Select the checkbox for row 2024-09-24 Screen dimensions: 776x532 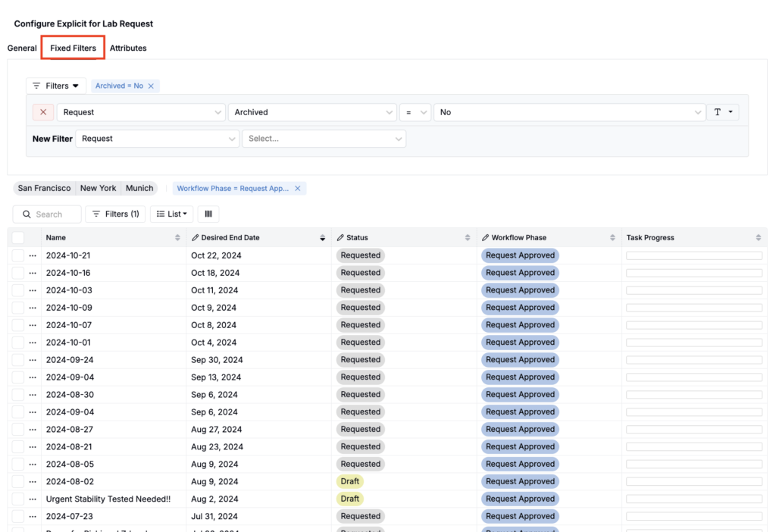(x=18, y=360)
